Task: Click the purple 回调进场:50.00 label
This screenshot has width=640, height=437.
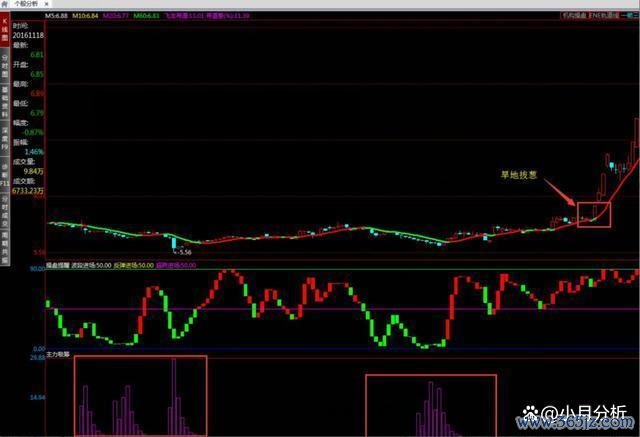Action: (176, 265)
